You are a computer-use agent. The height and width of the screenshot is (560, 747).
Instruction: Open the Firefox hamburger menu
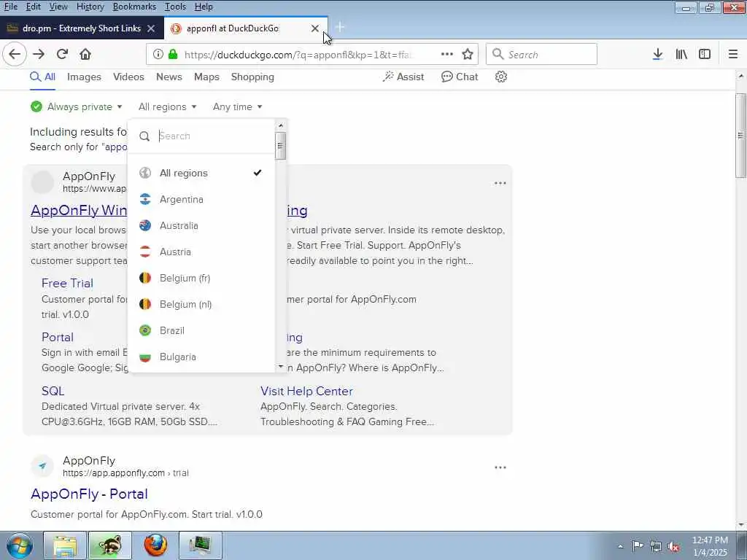coord(732,54)
